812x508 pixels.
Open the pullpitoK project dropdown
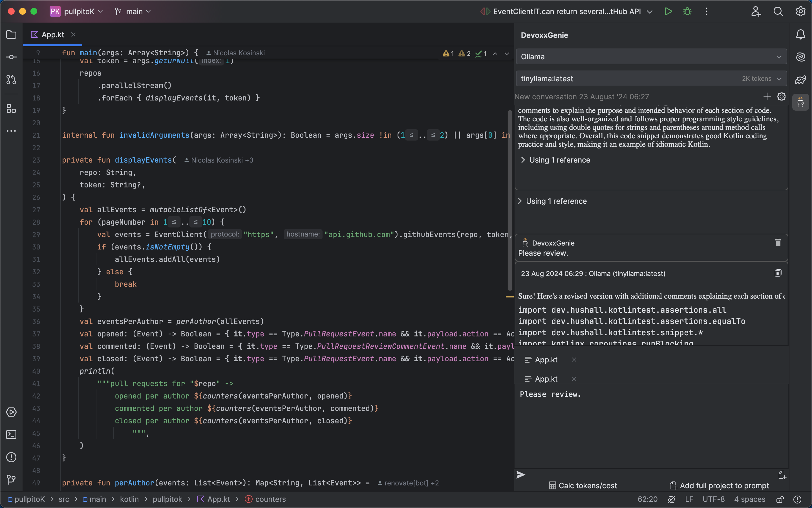coord(76,11)
